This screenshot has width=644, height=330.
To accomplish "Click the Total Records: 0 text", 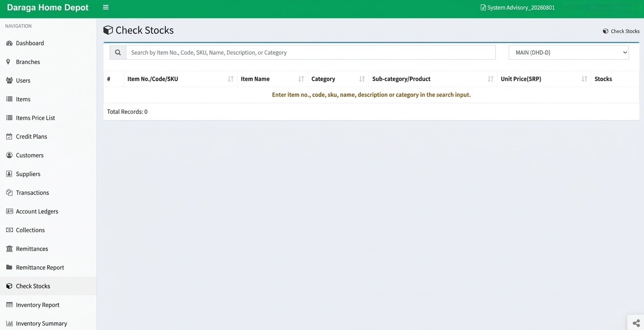I will pos(127,112).
